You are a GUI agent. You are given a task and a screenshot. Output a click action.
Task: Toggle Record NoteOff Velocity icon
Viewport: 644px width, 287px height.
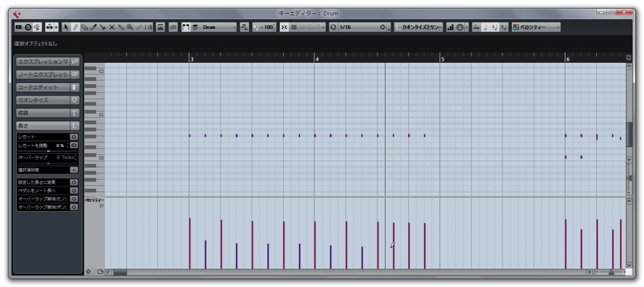[x=504, y=27]
